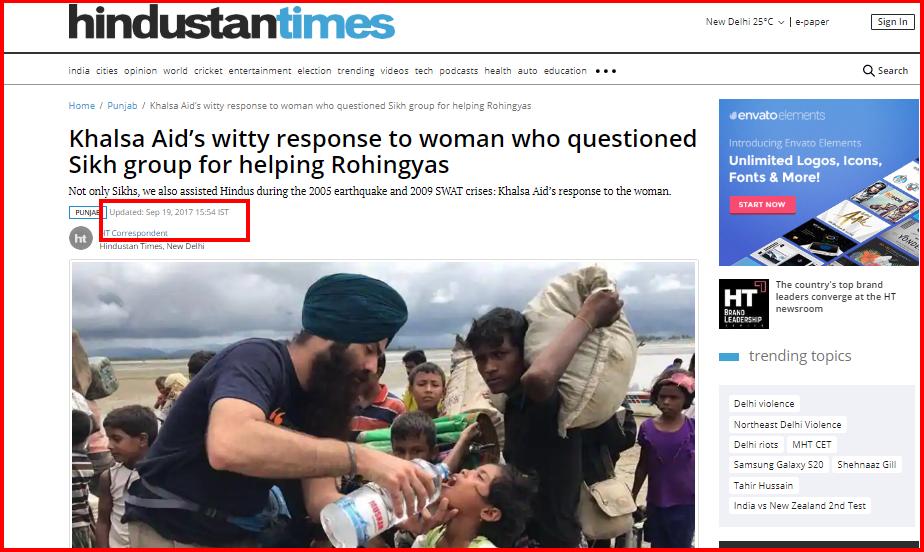Image resolution: width=924 pixels, height=552 pixels.
Task: Open Search via magnifier icon
Action: (868, 71)
